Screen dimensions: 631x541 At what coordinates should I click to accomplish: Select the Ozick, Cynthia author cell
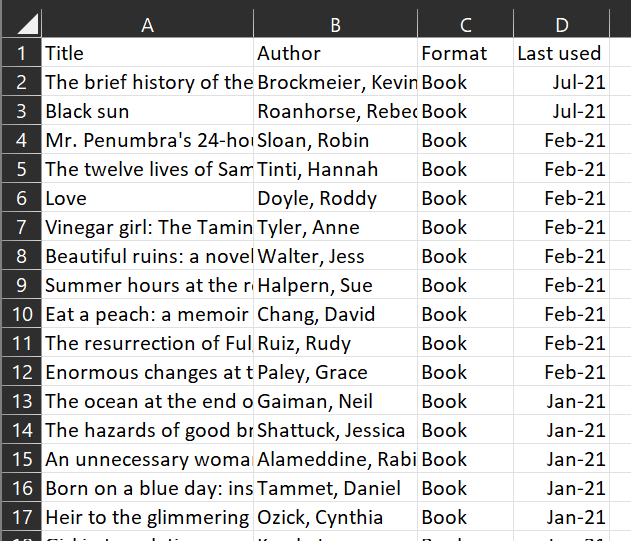pyautogui.click(x=336, y=516)
